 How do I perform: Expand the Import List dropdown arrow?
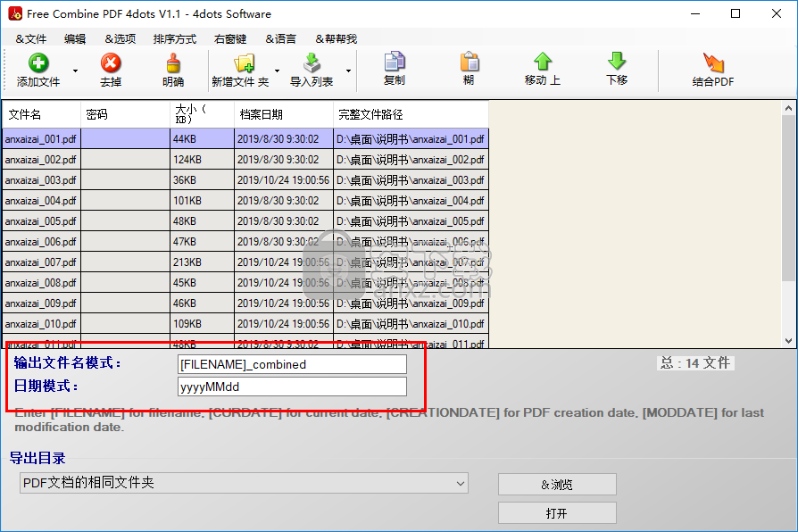pos(349,71)
